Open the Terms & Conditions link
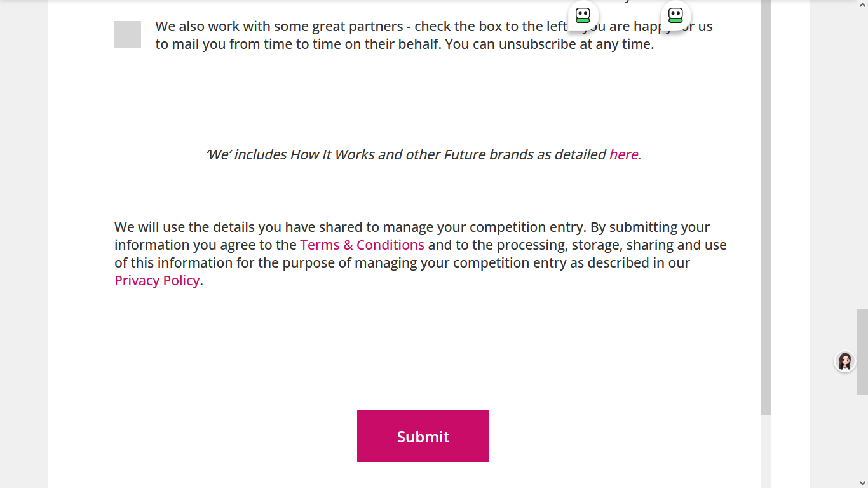Image resolution: width=868 pixels, height=488 pixels. pyautogui.click(x=362, y=245)
